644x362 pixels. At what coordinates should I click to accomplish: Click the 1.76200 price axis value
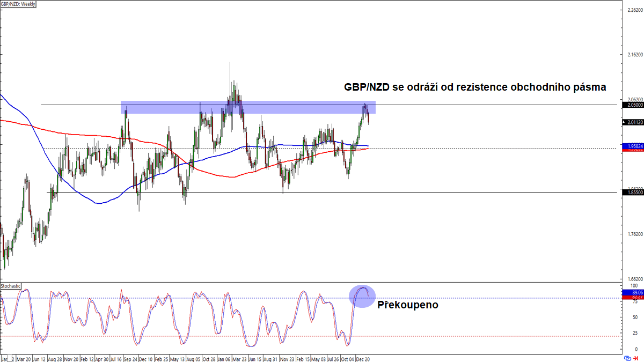point(635,234)
